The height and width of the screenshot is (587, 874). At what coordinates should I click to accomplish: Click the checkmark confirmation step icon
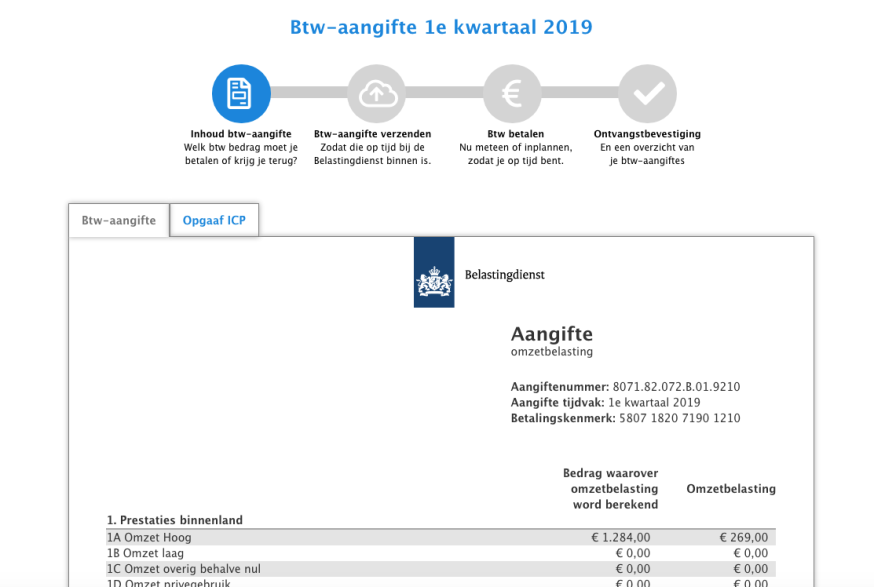(x=647, y=94)
